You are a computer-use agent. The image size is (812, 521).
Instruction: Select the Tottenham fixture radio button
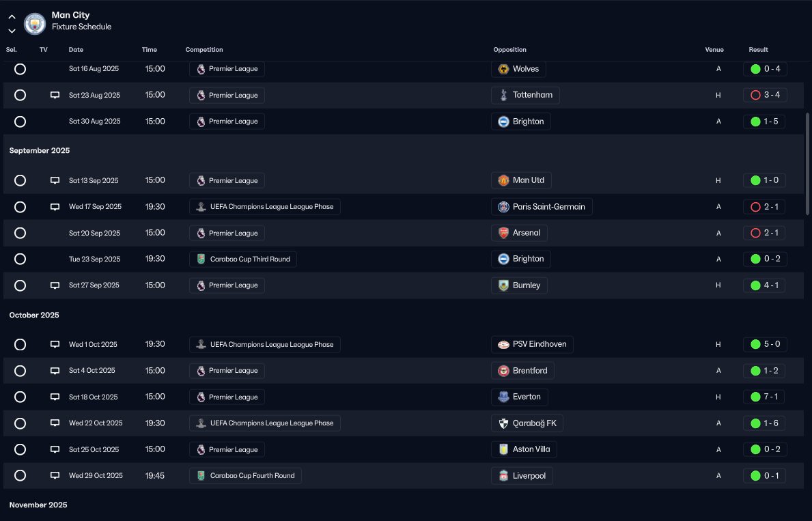pyautogui.click(x=20, y=96)
